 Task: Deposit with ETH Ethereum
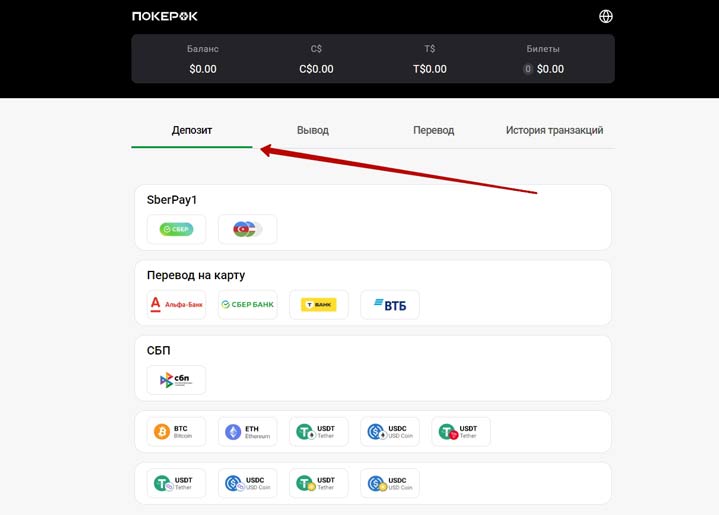pyautogui.click(x=248, y=432)
